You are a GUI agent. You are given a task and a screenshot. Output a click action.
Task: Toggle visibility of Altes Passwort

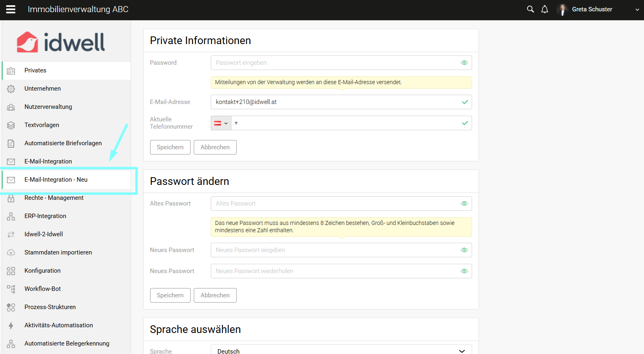pos(464,203)
